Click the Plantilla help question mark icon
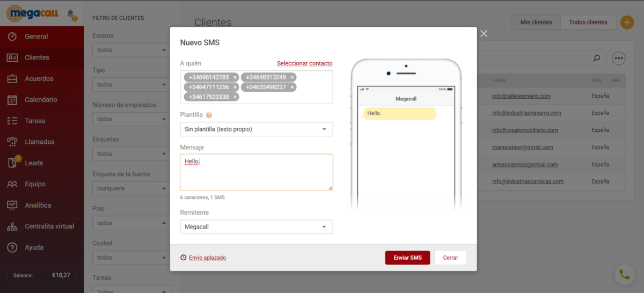This screenshot has height=293, width=644. click(209, 115)
